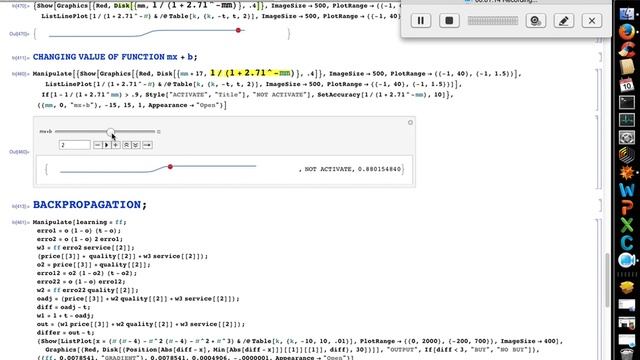Open the Manipulate panel options menu
This screenshot has height=360, width=640.
click(x=410, y=122)
